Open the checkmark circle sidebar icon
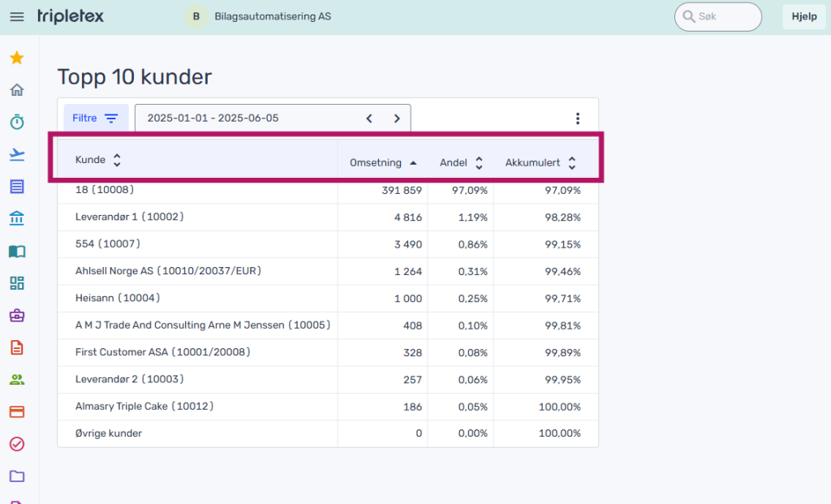831x504 pixels. [x=17, y=444]
